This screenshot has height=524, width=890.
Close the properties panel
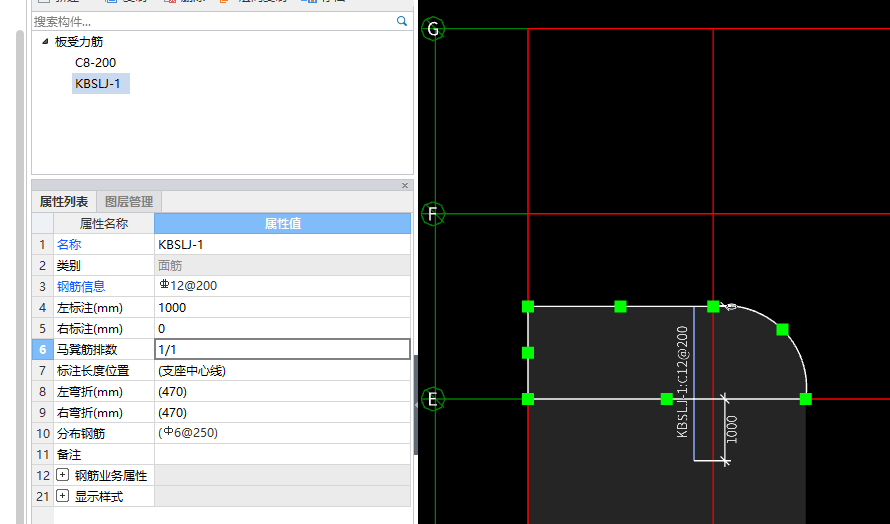405,186
